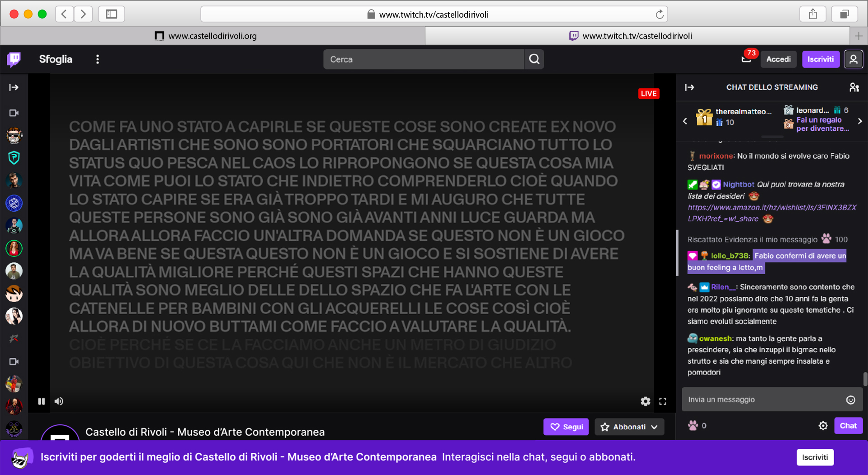
Task: Open Castello di Rivoli channel avatar
Action: pyautogui.click(x=60, y=433)
